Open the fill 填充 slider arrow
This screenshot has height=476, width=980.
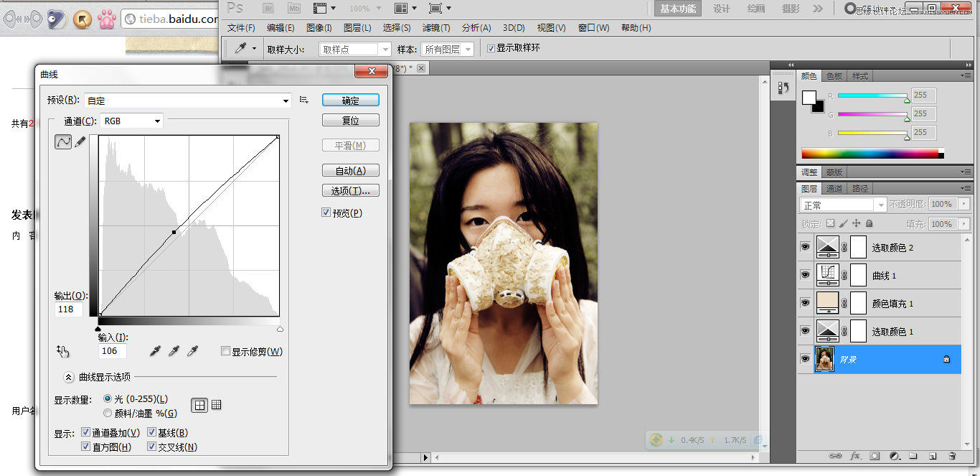coord(965,224)
